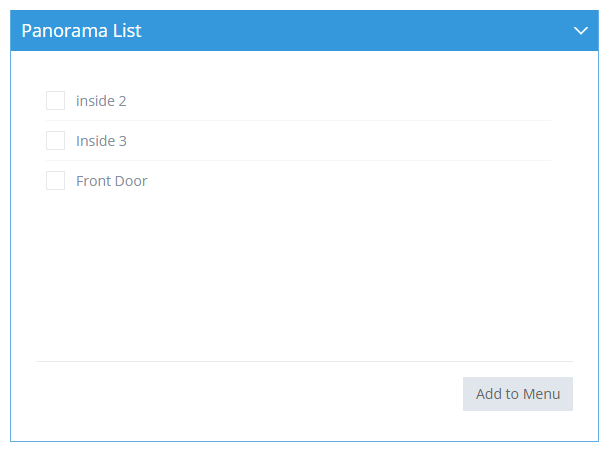
Task: Click the word Panorama in the header
Action: click(64, 31)
